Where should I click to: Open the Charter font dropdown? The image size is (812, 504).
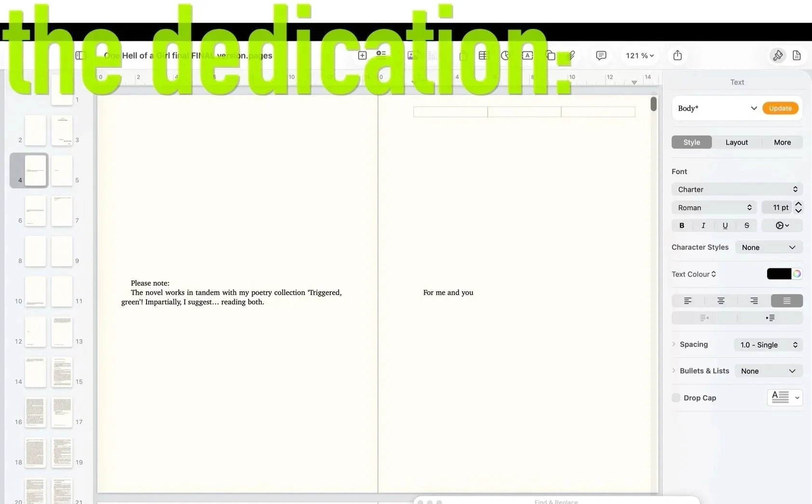[x=737, y=189]
